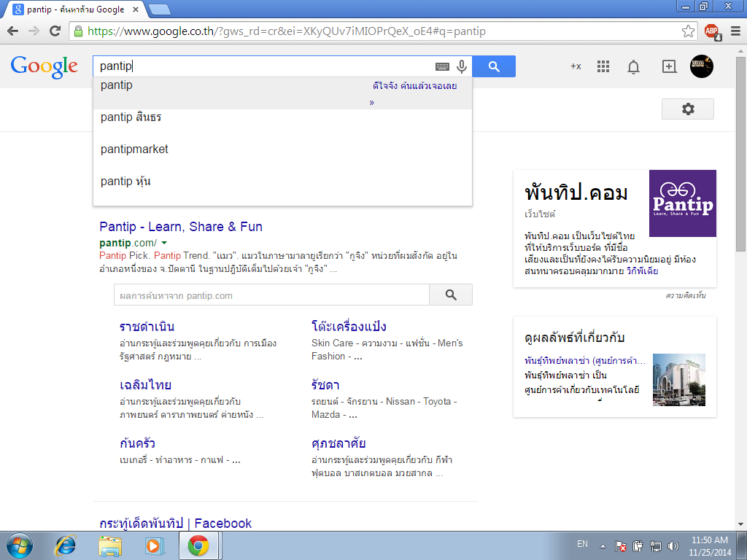This screenshot has height=560, width=747.
Task: Open the เฉลิมไทย sitelink
Action: coord(145,385)
